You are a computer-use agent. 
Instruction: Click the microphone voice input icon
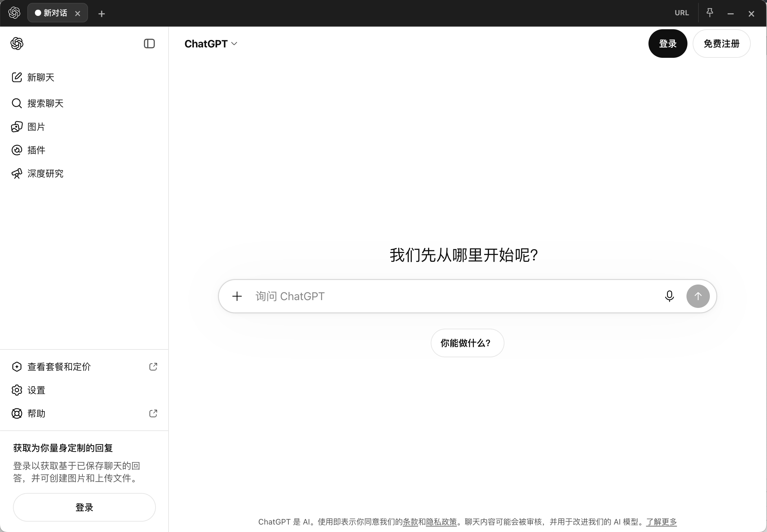coord(669,296)
